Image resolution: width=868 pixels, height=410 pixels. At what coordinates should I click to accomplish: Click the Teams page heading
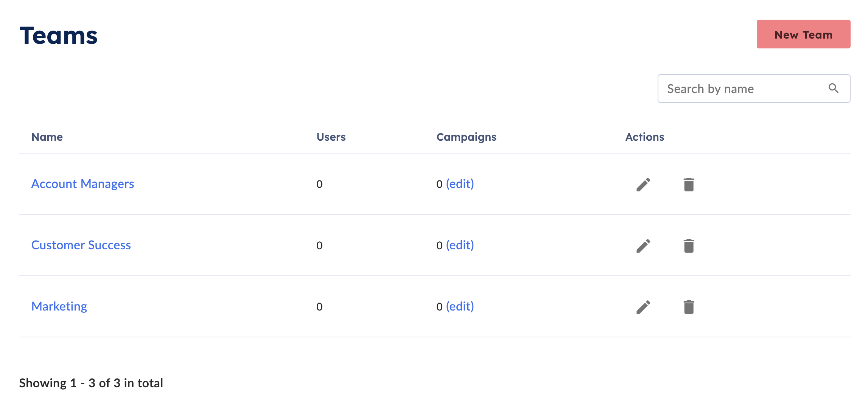pos(59,36)
